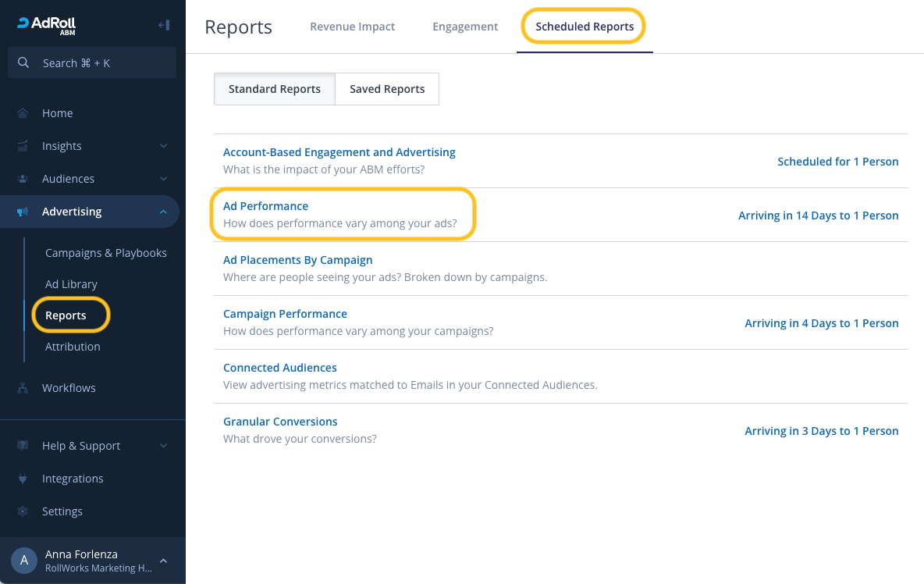Click the Home house icon

pos(23,113)
